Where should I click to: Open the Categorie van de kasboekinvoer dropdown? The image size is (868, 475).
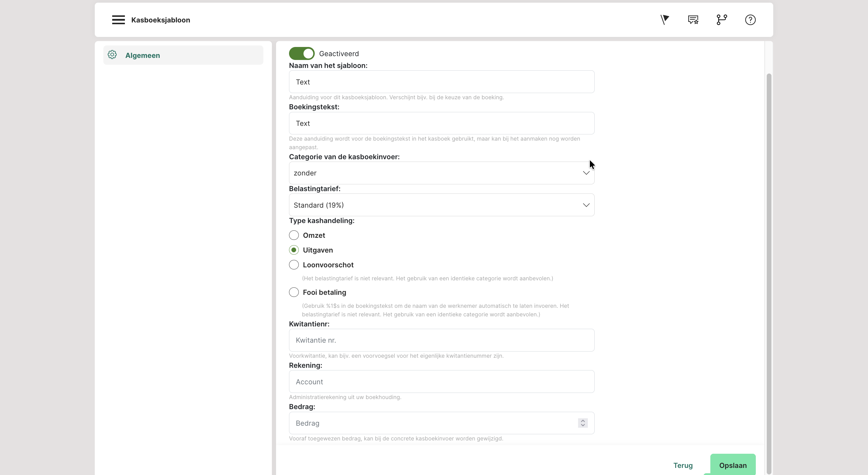pyautogui.click(x=441, y=173)
